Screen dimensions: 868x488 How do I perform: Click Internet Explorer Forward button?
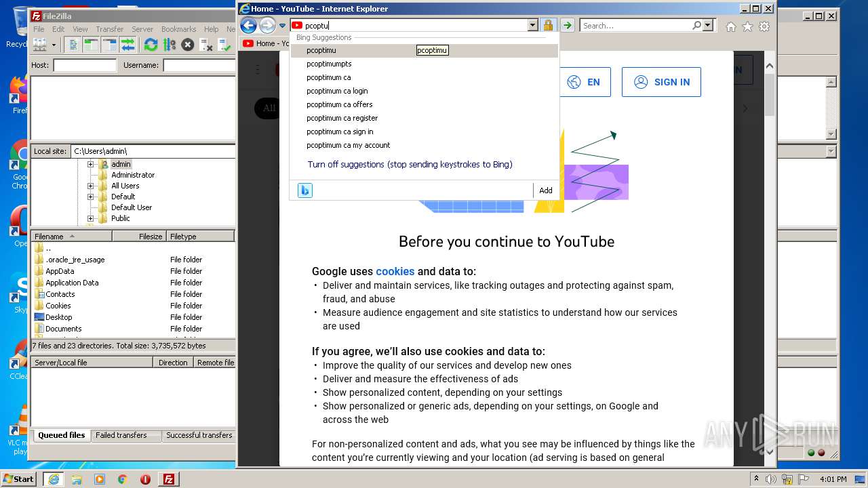[x=268, y=26]
